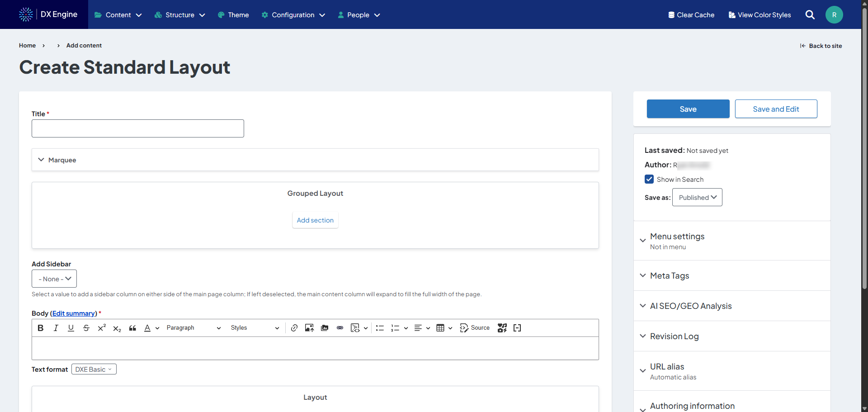Click the Clear Cache database icon
Screen dimensions: 868x412
tap(671, 15)
